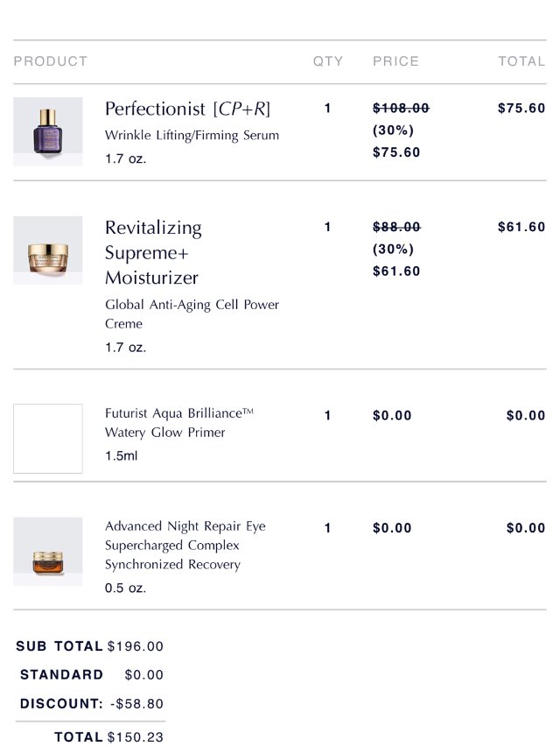Click the QTY column header

(328, 61)
